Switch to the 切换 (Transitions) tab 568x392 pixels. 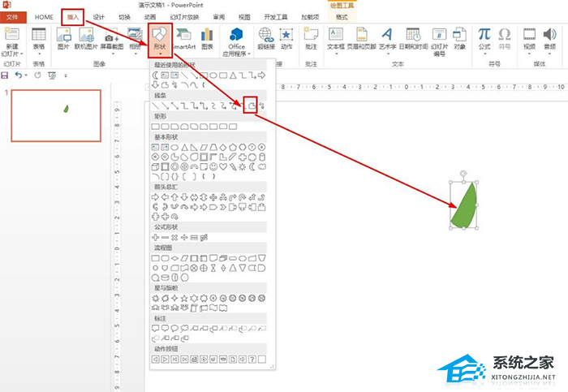tap(124, 17)
